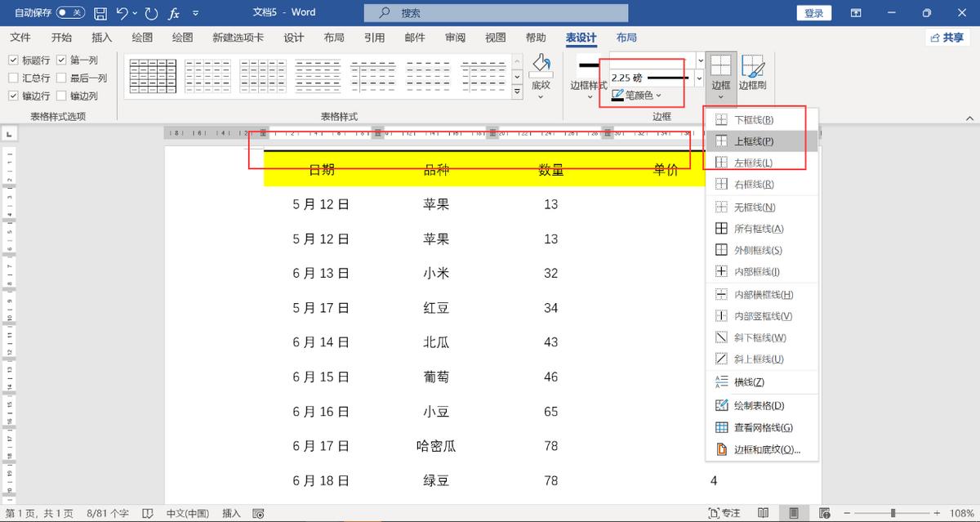Click the 登录 sign-in button
Image resolution: width=980 pixels, height=522 pixels.
(x=813, y=12)
